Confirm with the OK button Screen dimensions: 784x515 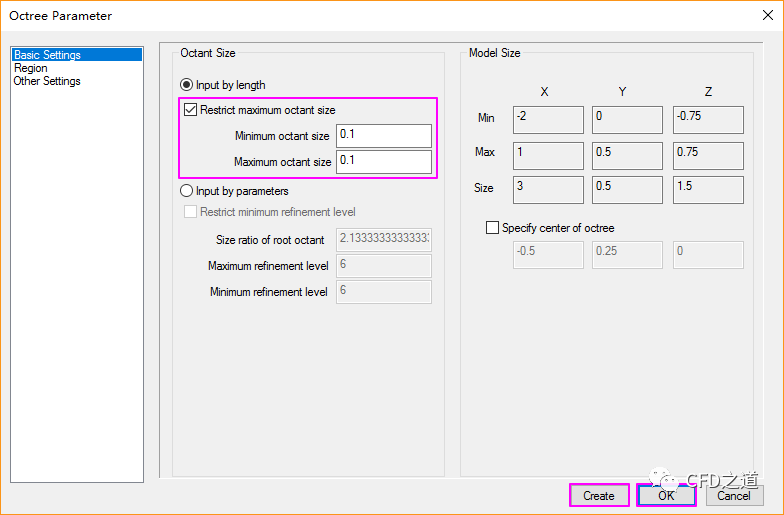(x=666, y=496)
